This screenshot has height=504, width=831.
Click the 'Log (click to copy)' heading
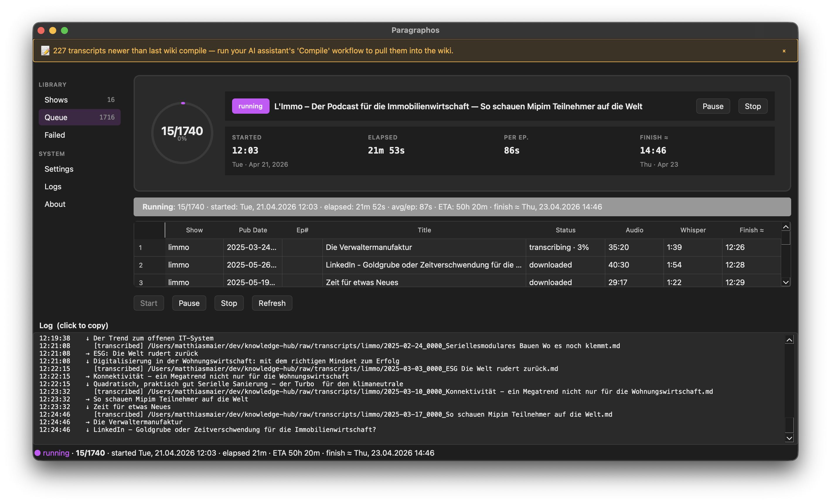(74, 325)
